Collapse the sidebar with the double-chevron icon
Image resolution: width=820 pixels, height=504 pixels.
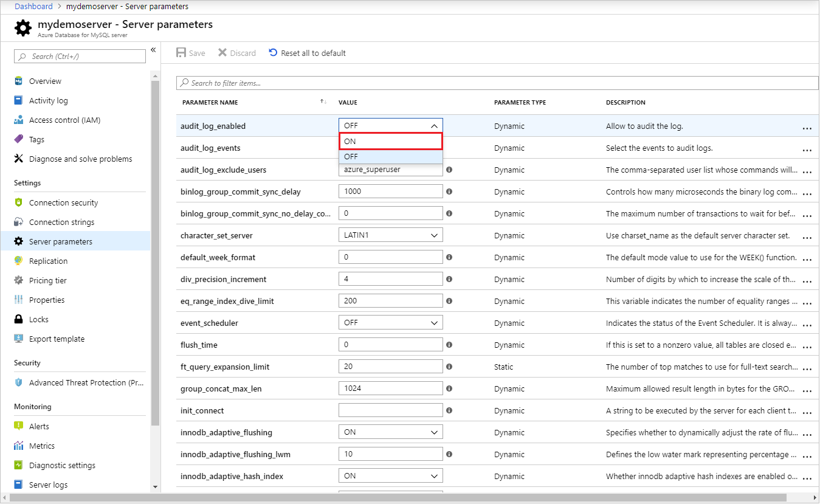[x=154, y=50]
